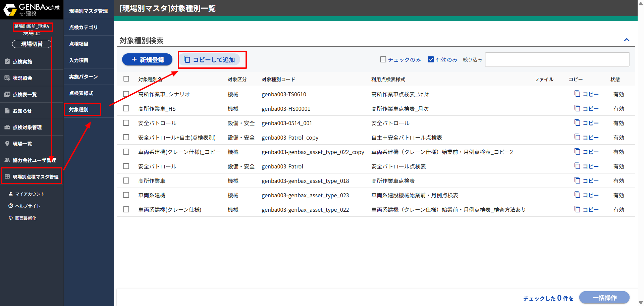Click the コピーして追加 button

(210, 60)
